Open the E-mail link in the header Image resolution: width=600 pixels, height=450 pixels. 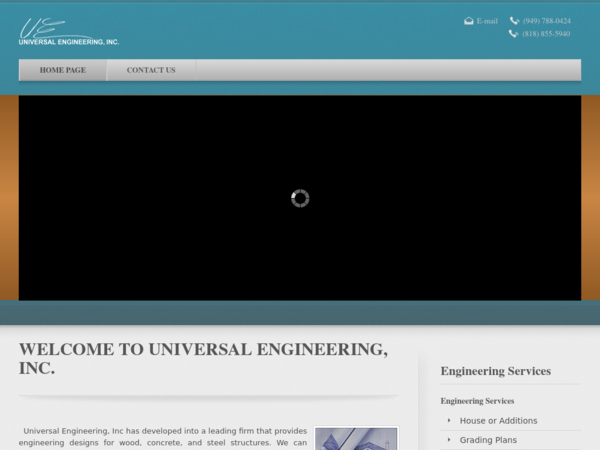(487, 21)
